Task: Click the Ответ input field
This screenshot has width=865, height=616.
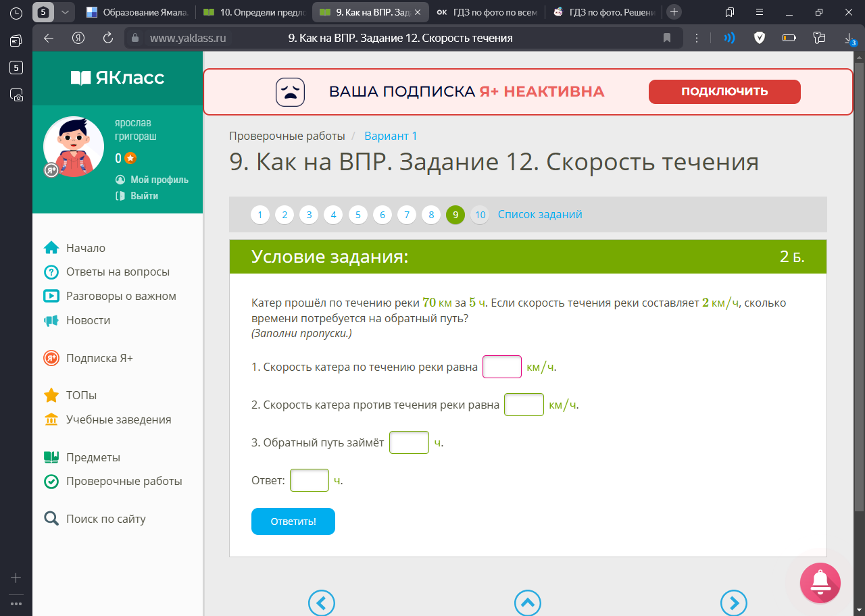Action: 309,480
